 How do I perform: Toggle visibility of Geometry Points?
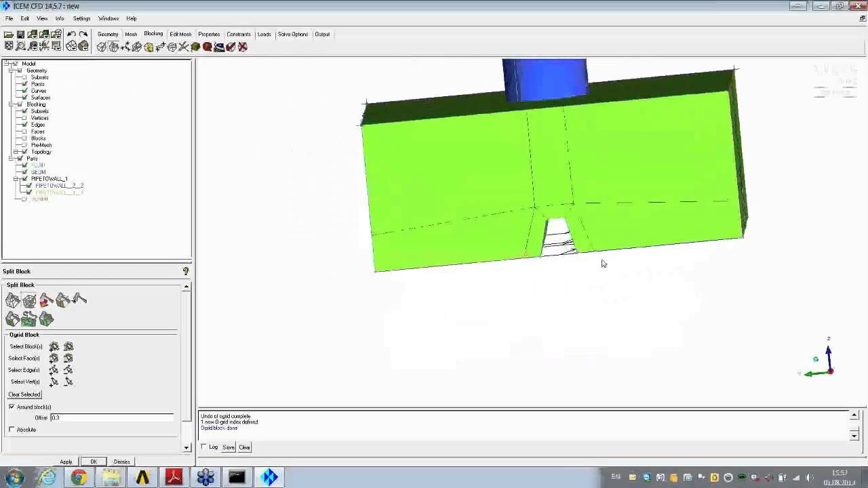24,84
